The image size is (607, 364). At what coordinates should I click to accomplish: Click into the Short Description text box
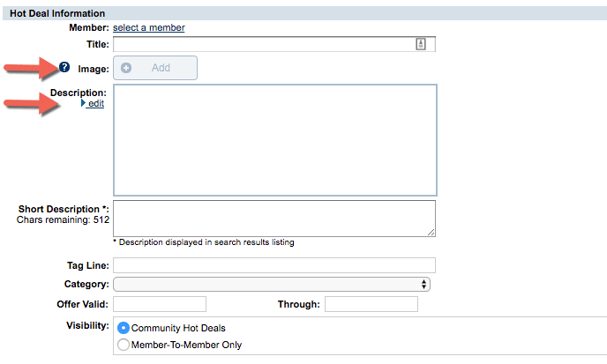point(274,218)
